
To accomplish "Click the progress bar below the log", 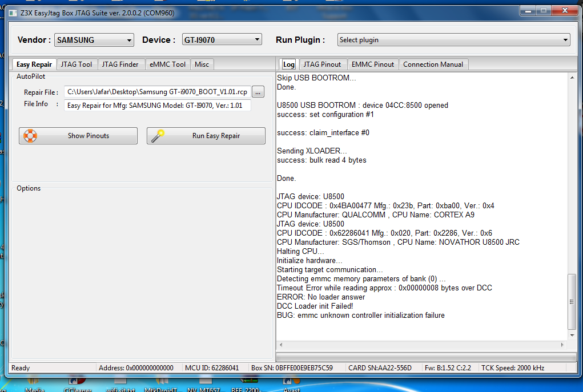I will (x=426, y=357).
